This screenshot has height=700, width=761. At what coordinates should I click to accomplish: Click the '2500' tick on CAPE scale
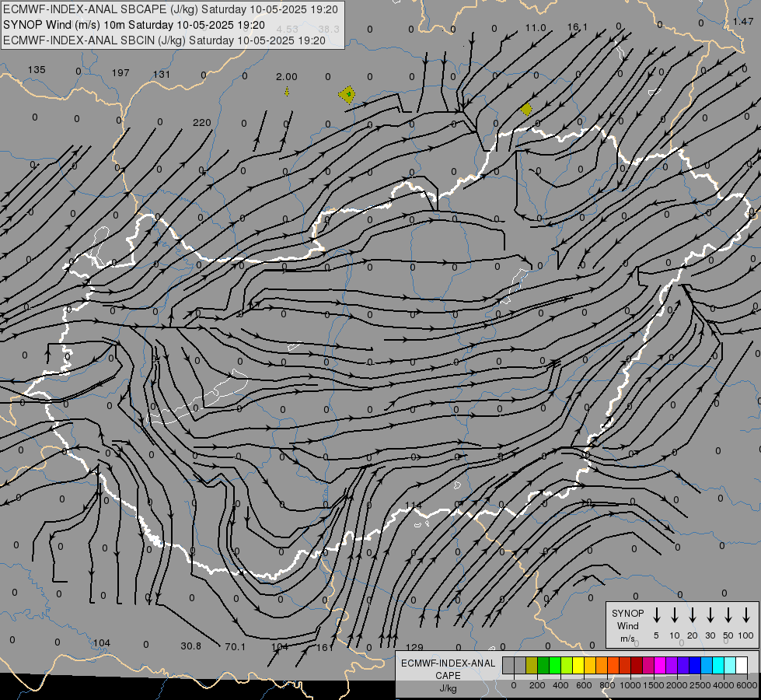[x=700, y=685]
